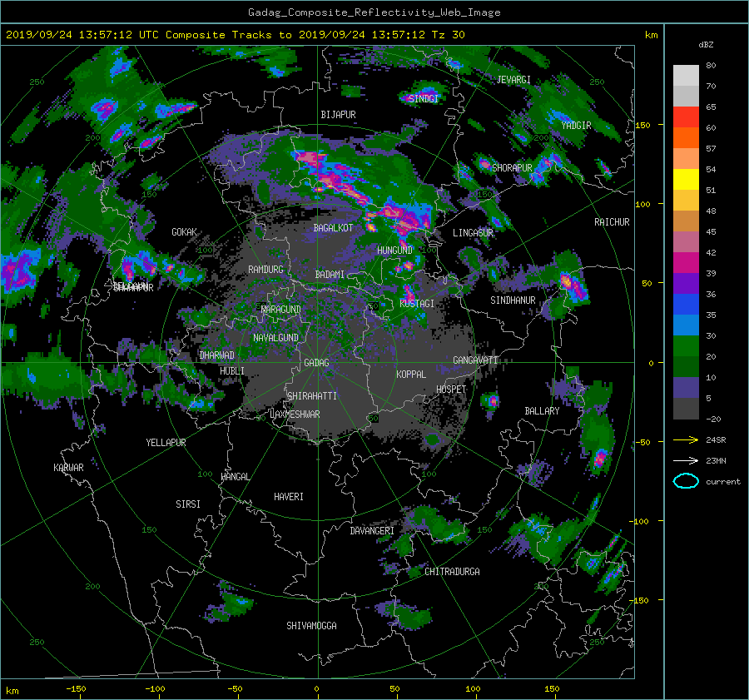Click the 24SR legend text

point(716,440)
